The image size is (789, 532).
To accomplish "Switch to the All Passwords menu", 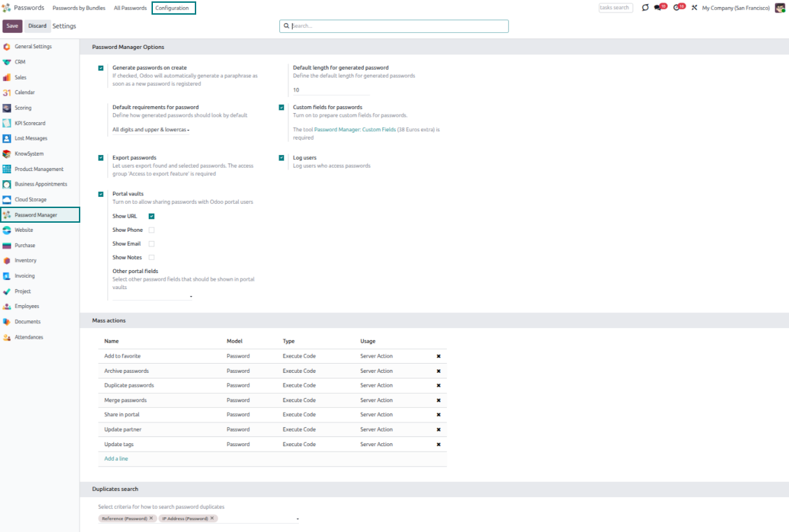I will (130, 8).
